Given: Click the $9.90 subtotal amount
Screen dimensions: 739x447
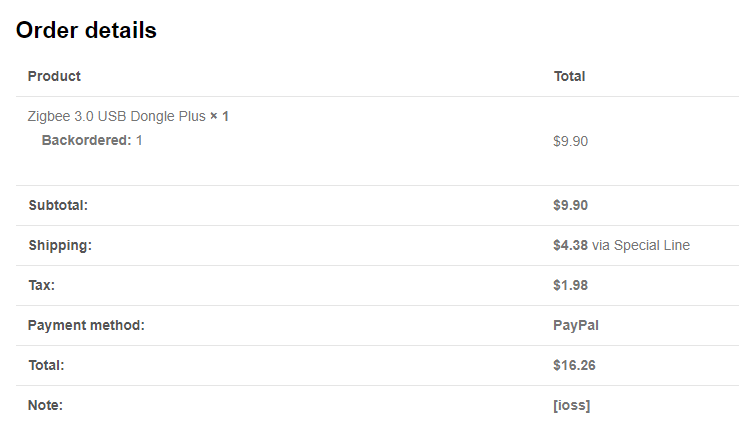Looking at the screenshot, I should coord(570,205).
